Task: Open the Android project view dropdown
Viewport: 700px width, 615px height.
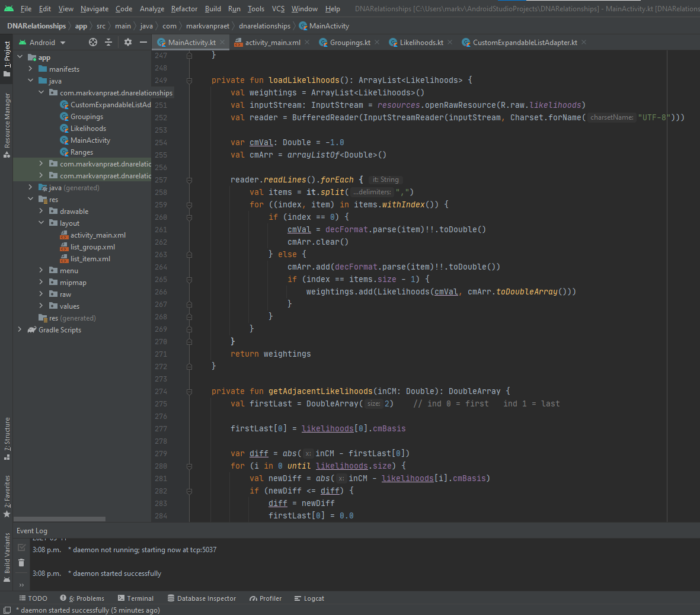Action: (x=43, y=43)
